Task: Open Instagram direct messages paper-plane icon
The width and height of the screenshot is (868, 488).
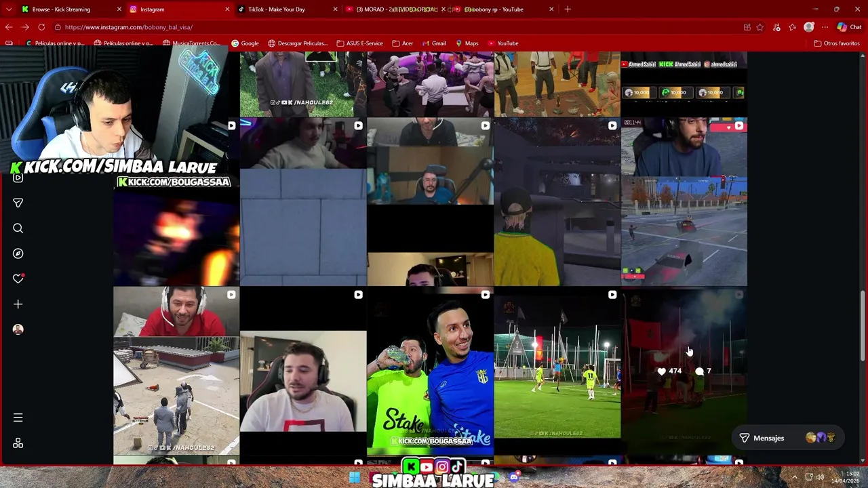Action: (18, 203)
